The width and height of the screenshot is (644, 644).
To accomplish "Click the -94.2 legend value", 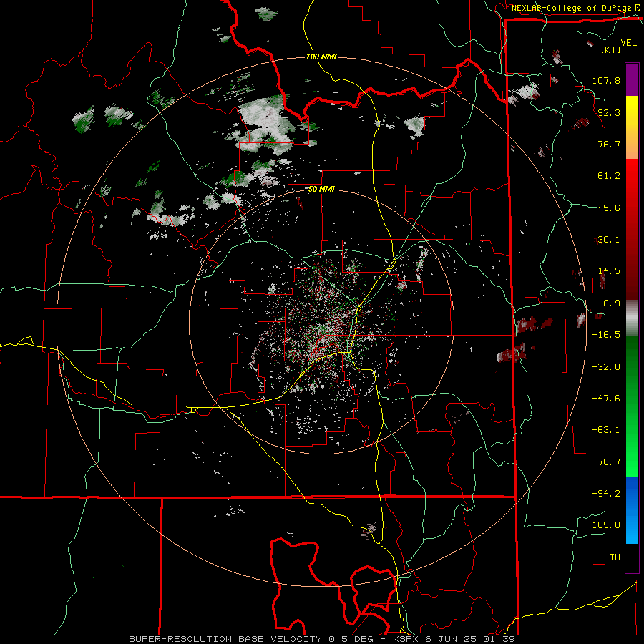I will (606, 493).
